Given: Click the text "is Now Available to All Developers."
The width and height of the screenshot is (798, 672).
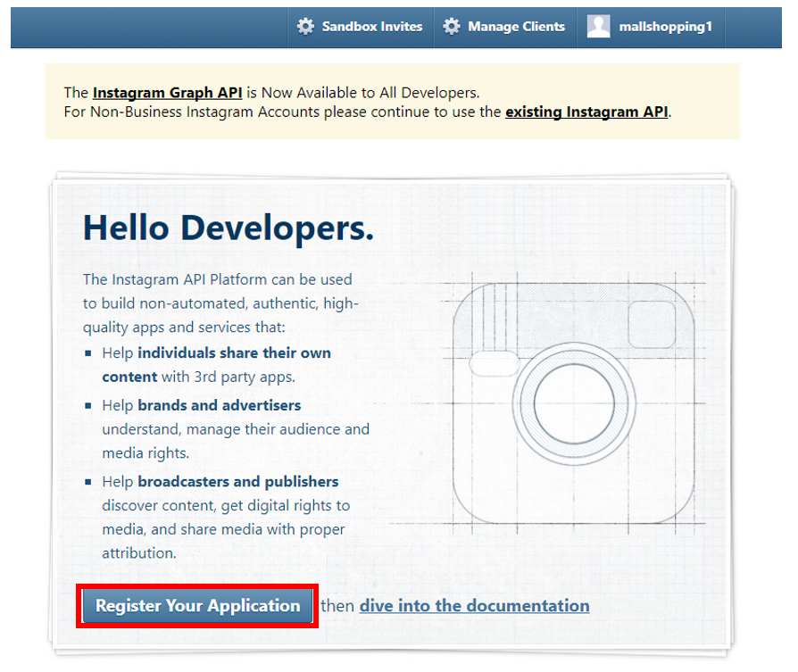Looking at the screenshot, I should pyautogui.click(x=363, y=93).
